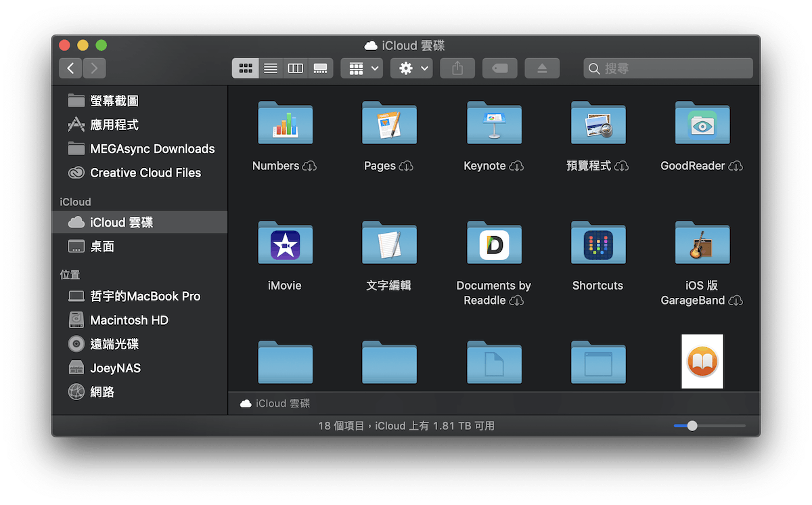Select the iOS 版 GarageBand folder
This screenshot has width=812, height=505.
click(702, 243)
